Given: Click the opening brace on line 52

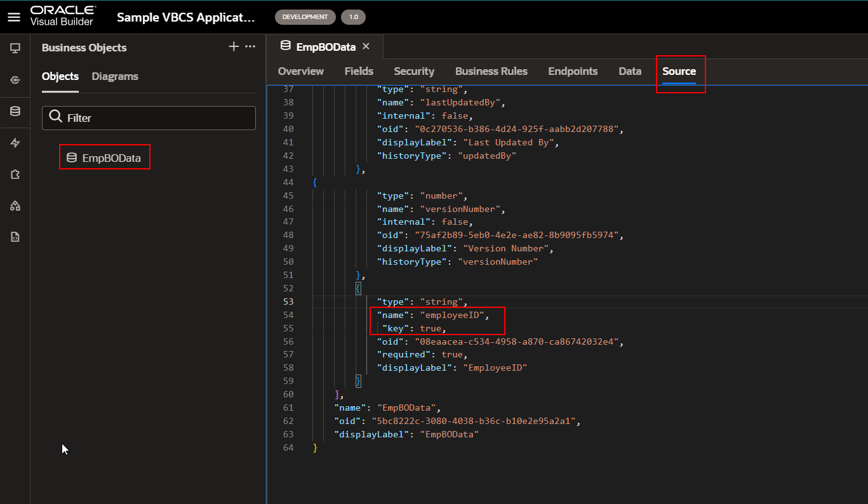Looking at the screenshot, I should 358,288.
